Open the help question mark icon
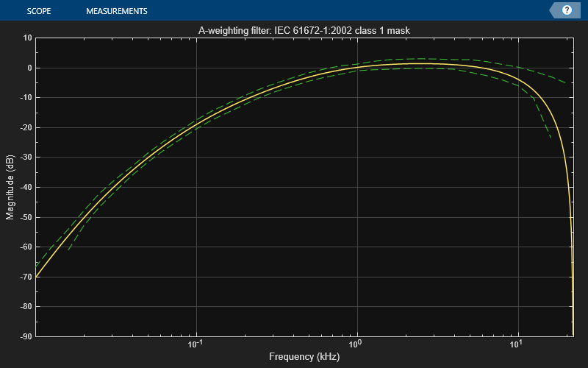The width and height of the screenshot is (588, 368). [x=567, y=10]
